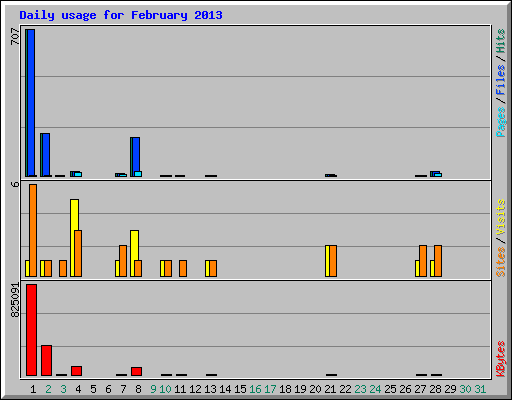Click the 825091 KBytes axis label
512x400 pixels.
point(15,300)
